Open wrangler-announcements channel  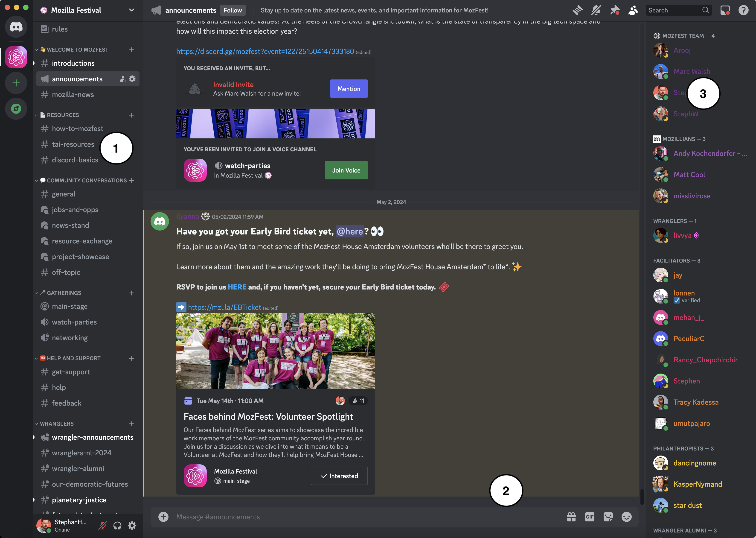[88, 437]
